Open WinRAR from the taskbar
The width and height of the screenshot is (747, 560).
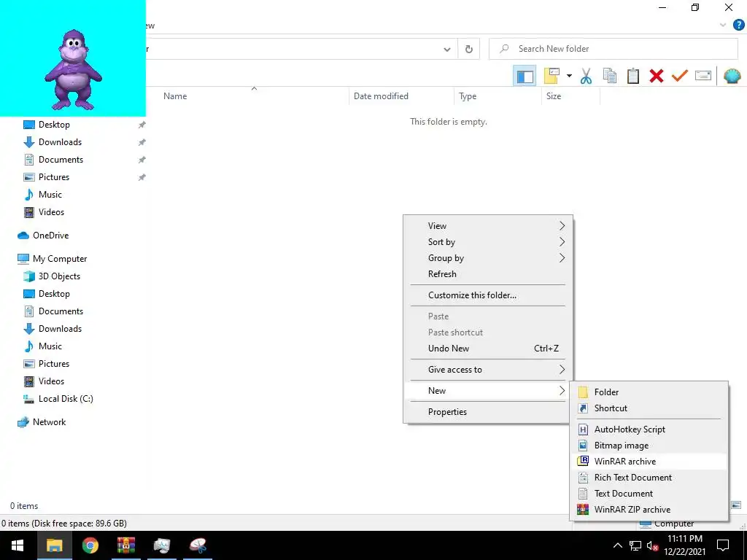point(125,545)
